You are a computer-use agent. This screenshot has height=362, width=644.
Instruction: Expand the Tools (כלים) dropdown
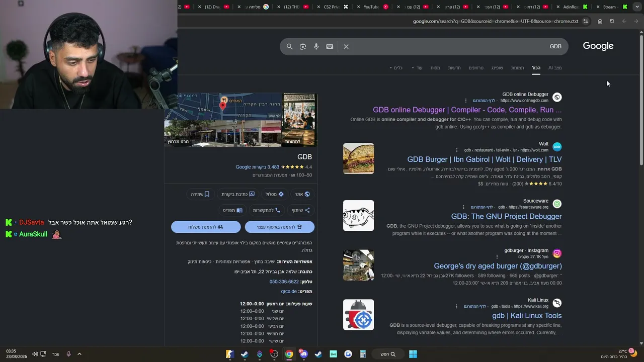[396, 68]
